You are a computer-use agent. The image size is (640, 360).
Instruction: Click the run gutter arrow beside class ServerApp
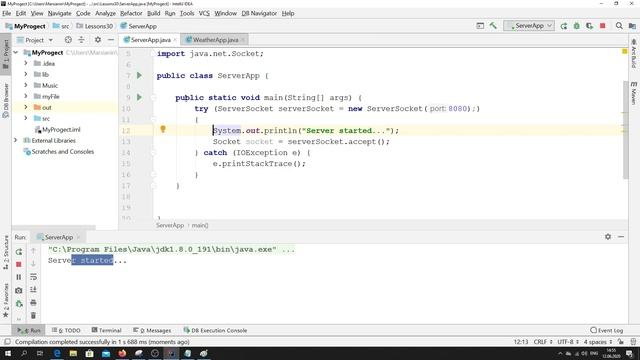click(x=139, y=76)
